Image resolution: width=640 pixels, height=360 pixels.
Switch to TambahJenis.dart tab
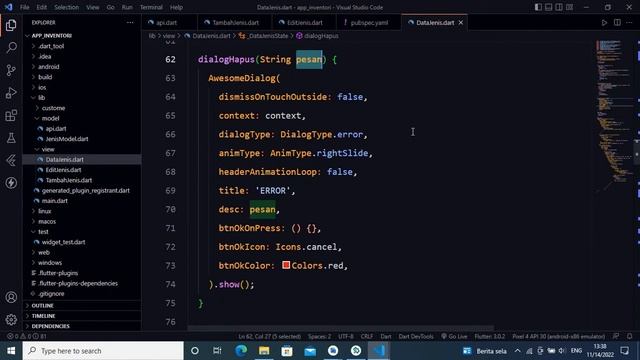236,23
